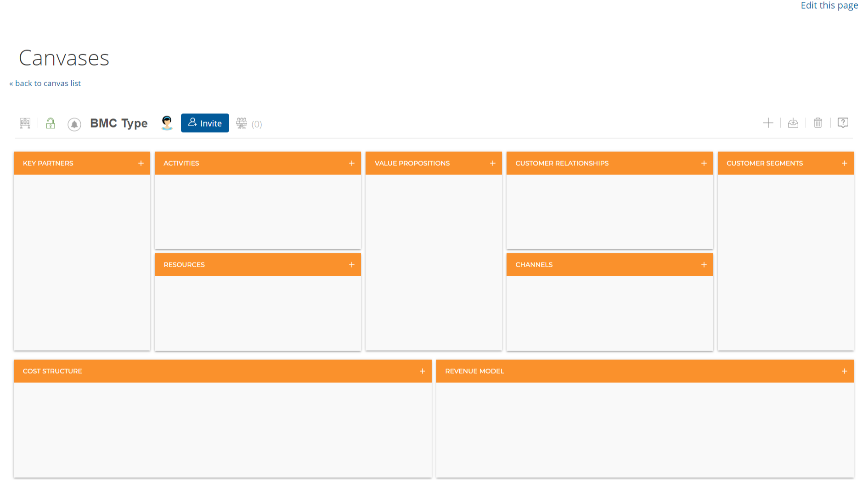This screenshot has width=868, height=491.
Task: Click the user avatar next to BMC Type
Action: pyautogui.click(x=167, y=123)
